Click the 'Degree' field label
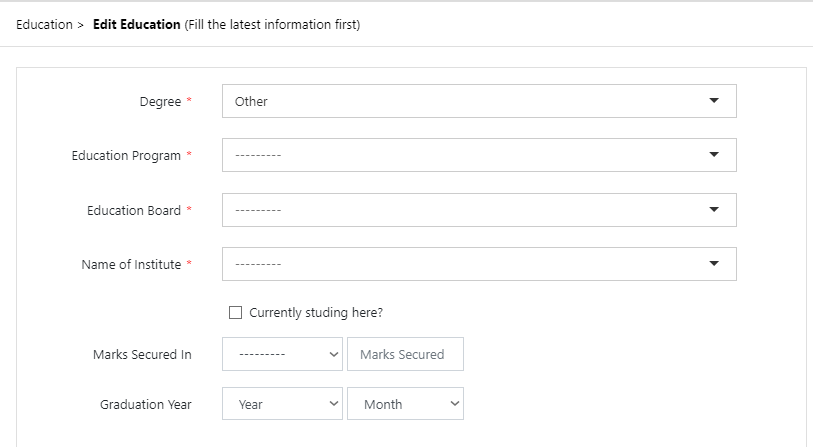This screenshot has width=813, height=447. (x=160, y=101)
